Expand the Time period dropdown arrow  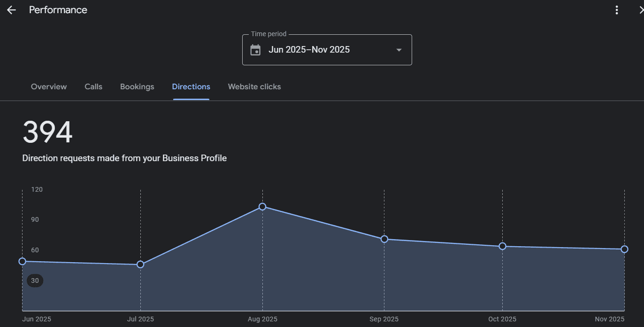[399, 50]
